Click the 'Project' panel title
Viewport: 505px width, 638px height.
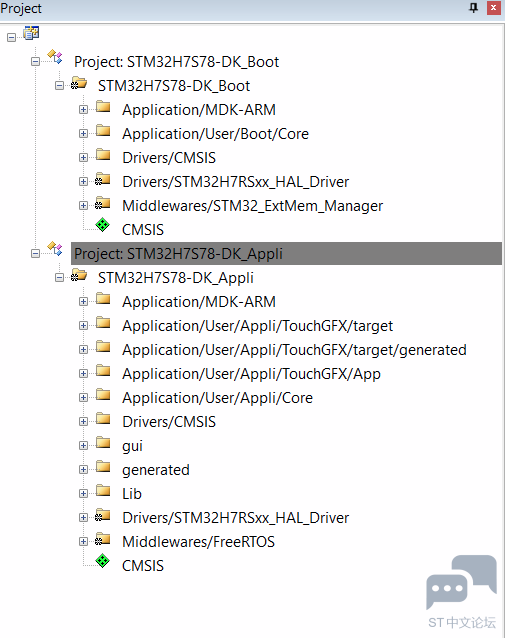(21, 9)
